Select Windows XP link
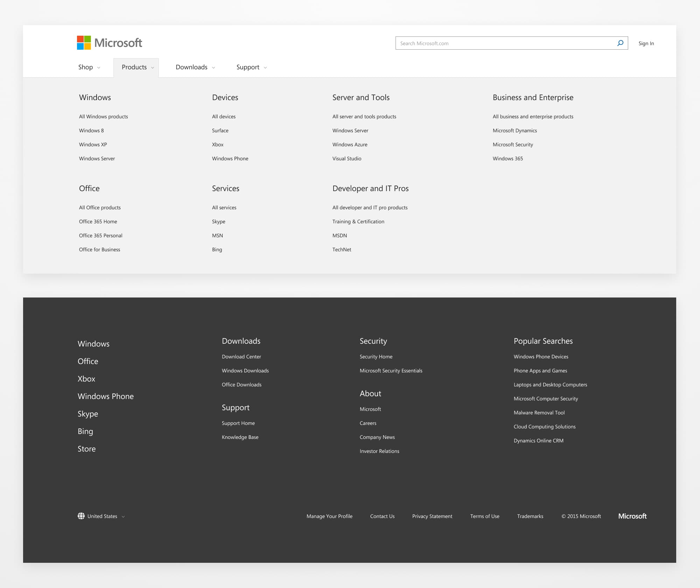This screenshot has height=588, width=700. [x=93, y=145]
